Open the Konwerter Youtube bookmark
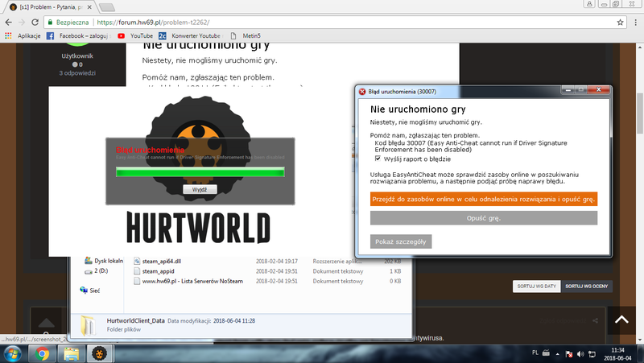The height and width of the screenshot is (363, 644). pyautogui.click(x=191, y=35)
